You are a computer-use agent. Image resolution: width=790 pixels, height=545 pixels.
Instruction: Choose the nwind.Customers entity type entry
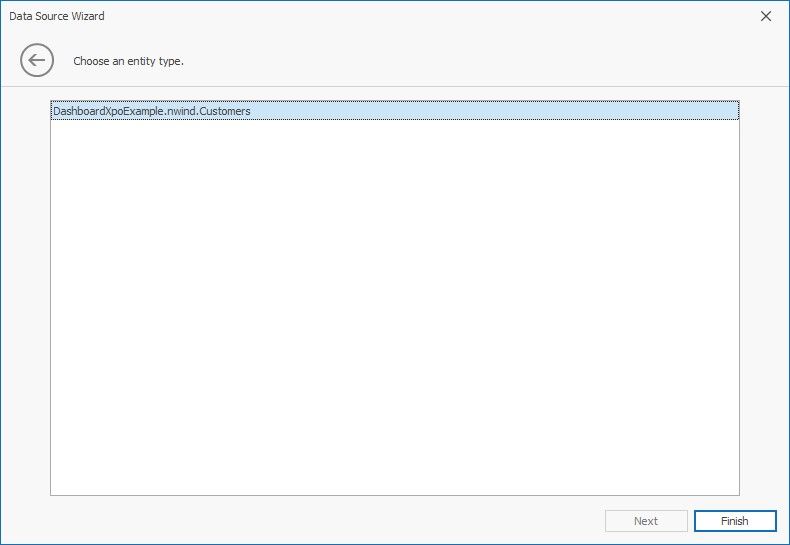tap(151, 111)
